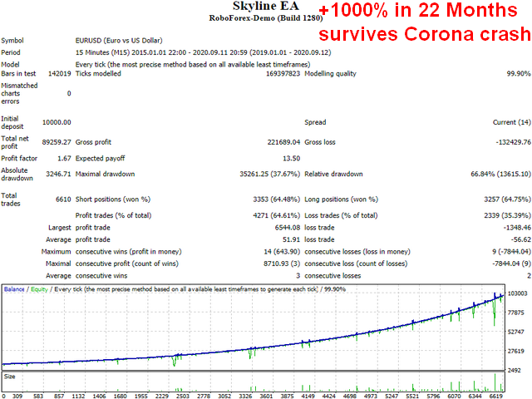
Task: Select maximal drawdown '35261.25 (37.67%)'
Action: click(269, 174)
